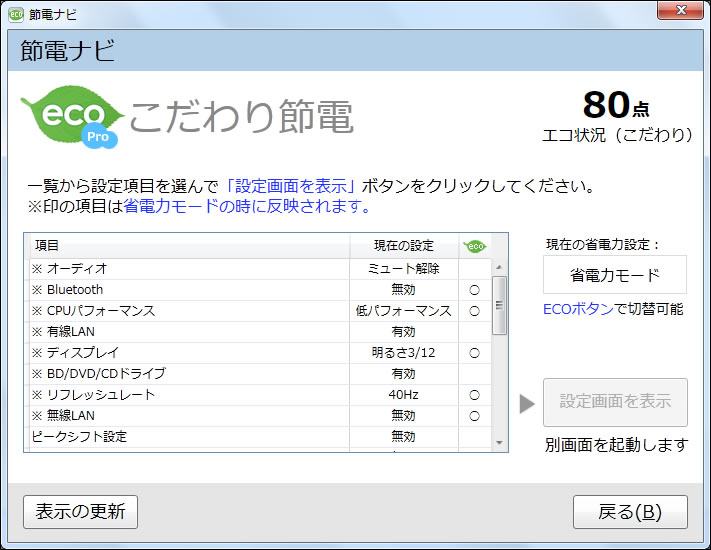Sort by the 項目 column header
The width and height of the screenshot is (711, 550).
[186, 246]
